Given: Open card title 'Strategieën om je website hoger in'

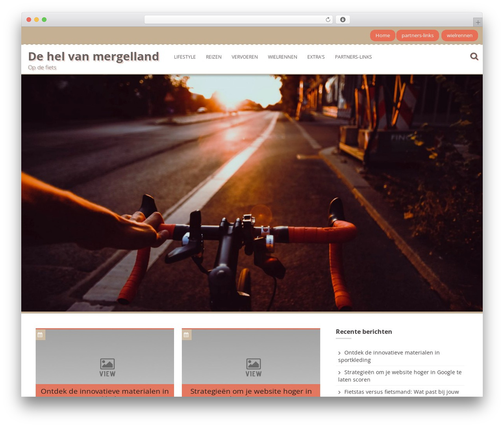Looking at the screenshot, I should (251, 392).
